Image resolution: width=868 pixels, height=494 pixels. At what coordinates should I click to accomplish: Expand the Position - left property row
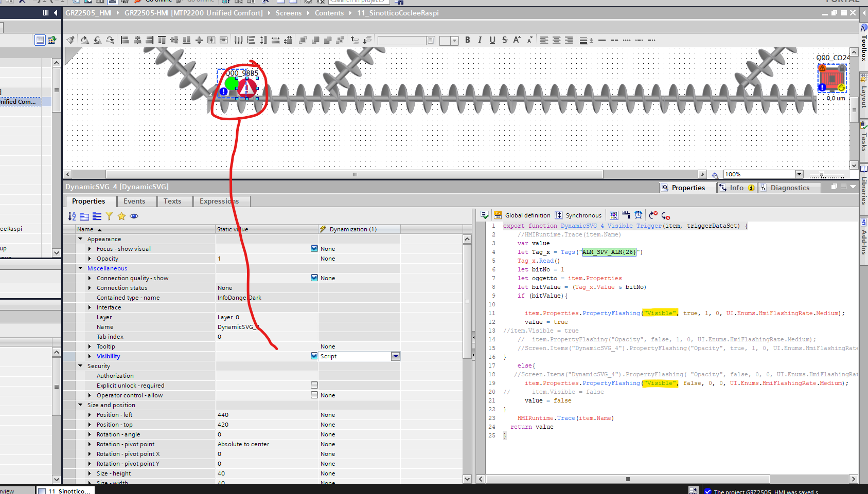[90, 415]
